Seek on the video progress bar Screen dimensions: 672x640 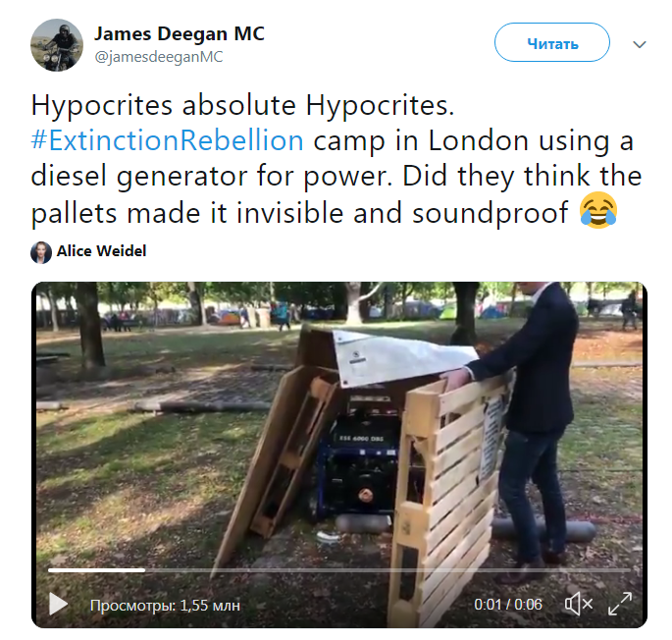pos(339,570)
